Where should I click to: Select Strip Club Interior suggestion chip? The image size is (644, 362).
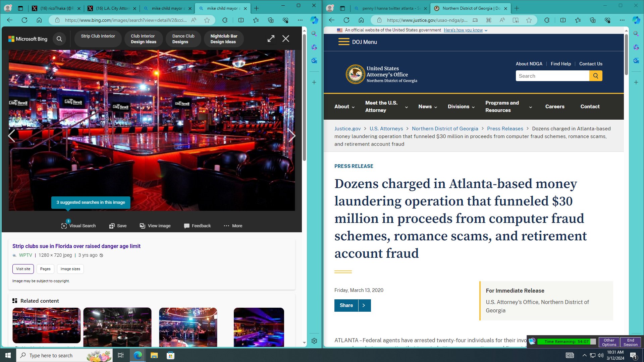(x=98, y=39)
